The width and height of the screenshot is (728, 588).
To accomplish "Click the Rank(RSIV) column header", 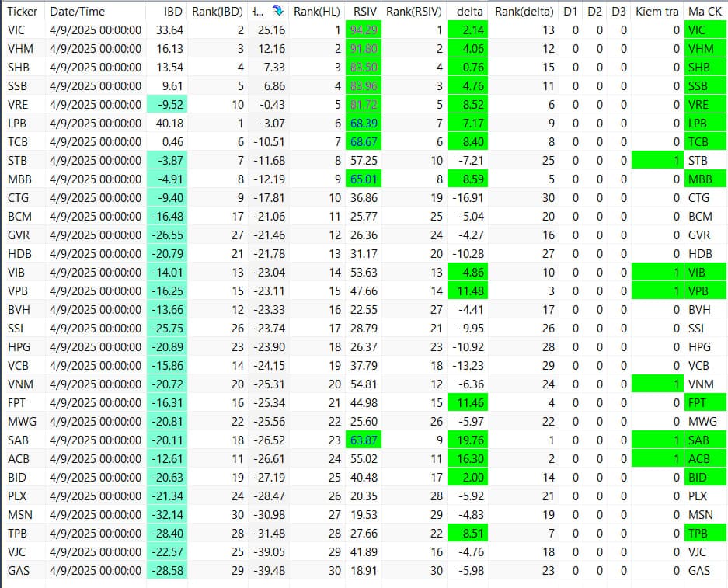I will [413, 12].
